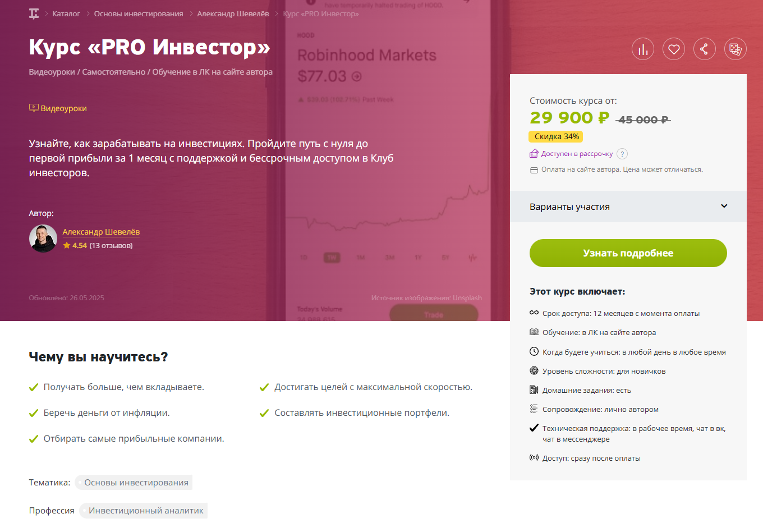763x532 pixels.
Task: Click the dice random-course icon
Action: point(736,49)
